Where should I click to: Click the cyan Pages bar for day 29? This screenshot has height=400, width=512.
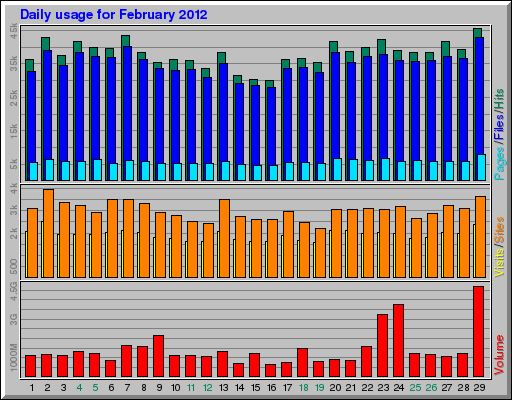(481, 167)
